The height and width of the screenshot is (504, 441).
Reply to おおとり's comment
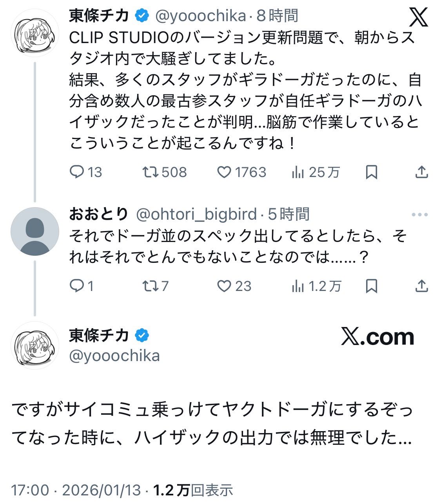pos(77,286)
